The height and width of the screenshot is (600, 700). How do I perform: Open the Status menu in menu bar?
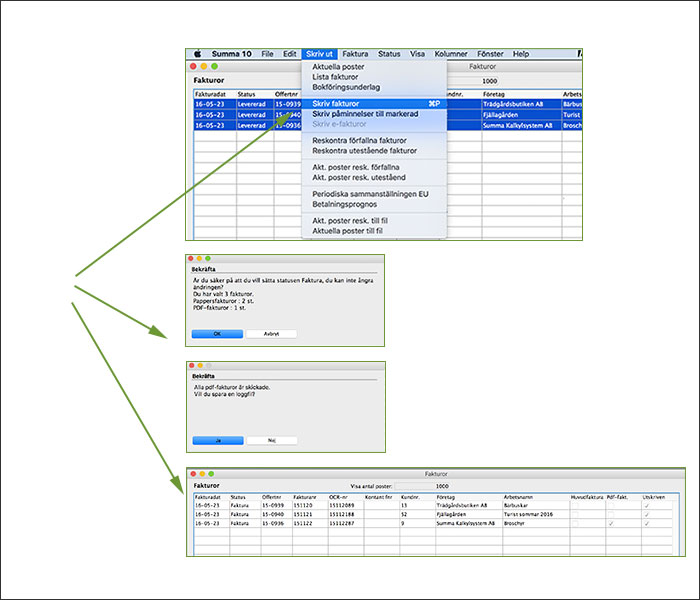tap(389, 54)
